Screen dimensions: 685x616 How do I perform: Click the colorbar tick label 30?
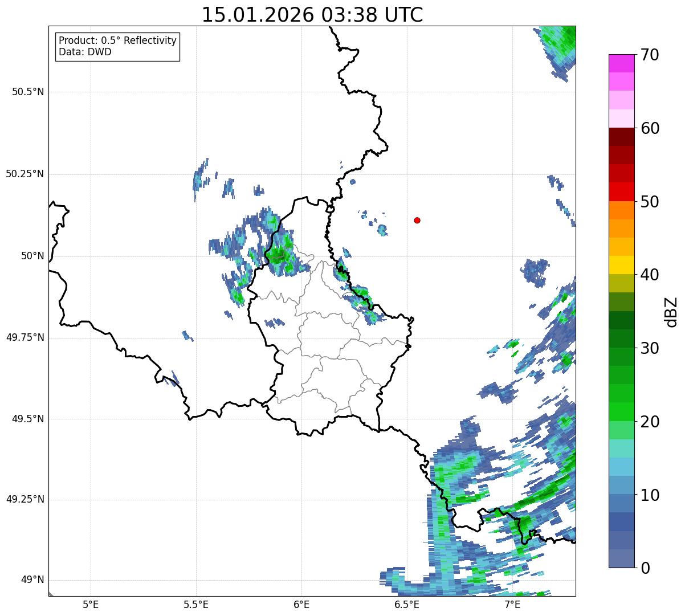coord(650,348)
